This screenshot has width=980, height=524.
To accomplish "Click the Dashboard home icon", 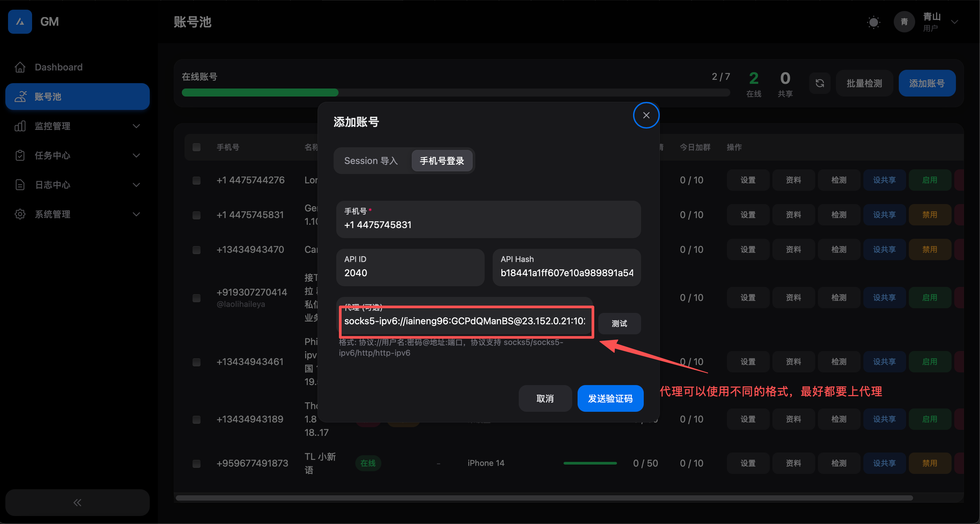I will coord(20,67).
